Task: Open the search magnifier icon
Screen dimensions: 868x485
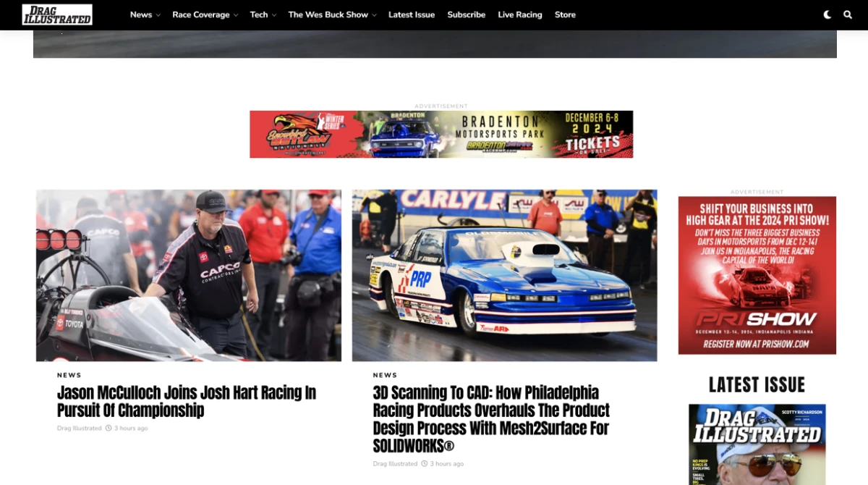Action: (848, 14)
